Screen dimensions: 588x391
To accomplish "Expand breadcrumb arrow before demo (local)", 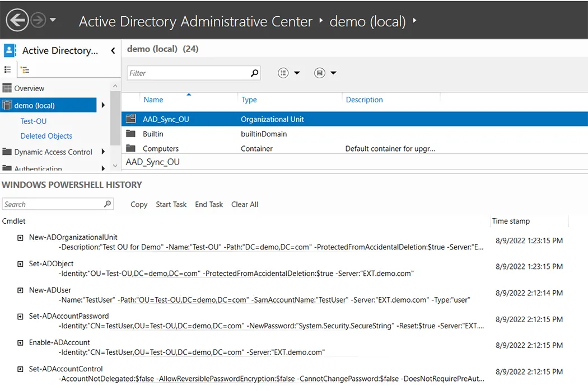I will pos(321,20).
